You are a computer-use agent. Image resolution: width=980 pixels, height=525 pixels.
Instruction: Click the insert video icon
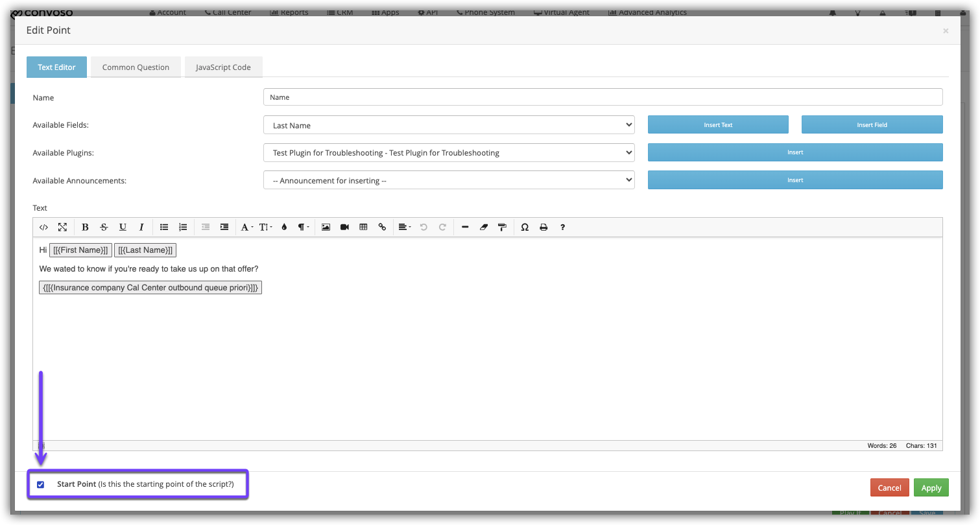click(x=344, y=227)
